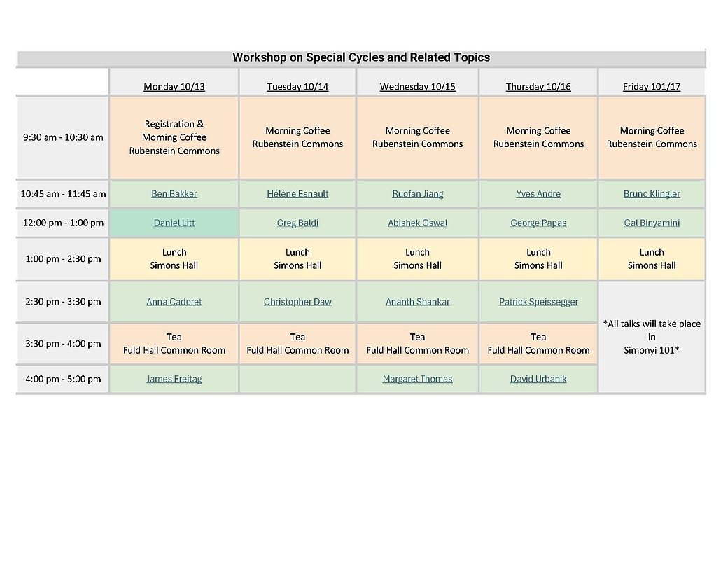728x563 pixels.
Task: Select the Monday 10/13 column header
Action: click(174, 87)
